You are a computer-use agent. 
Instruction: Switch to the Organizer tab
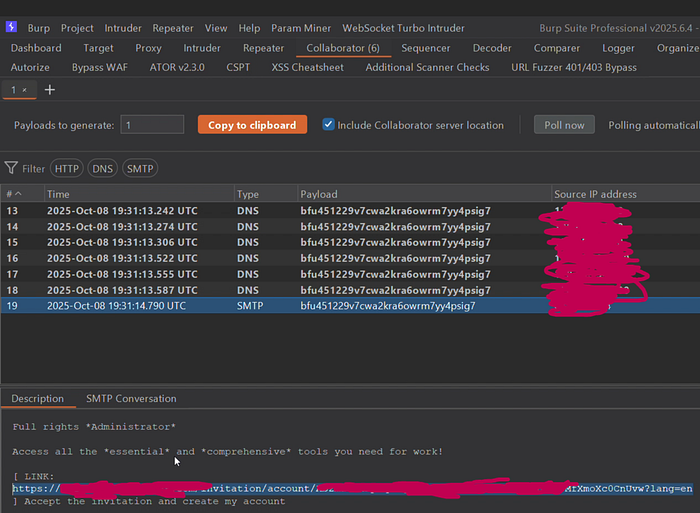[678, 48]
